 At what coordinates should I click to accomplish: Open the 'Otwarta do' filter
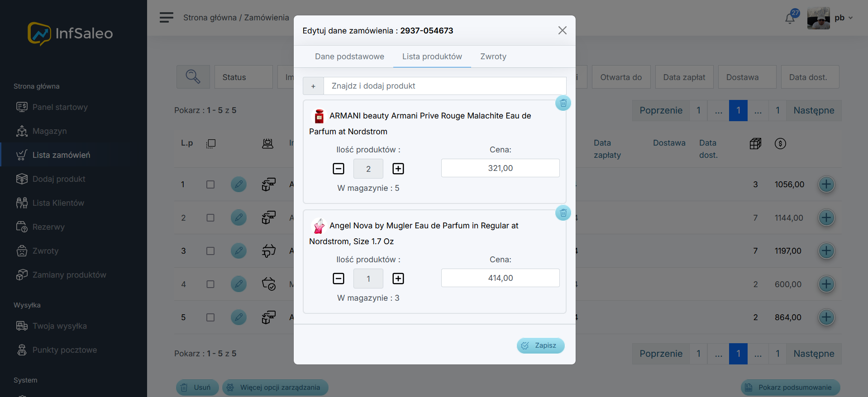click(x=621, y=77)
